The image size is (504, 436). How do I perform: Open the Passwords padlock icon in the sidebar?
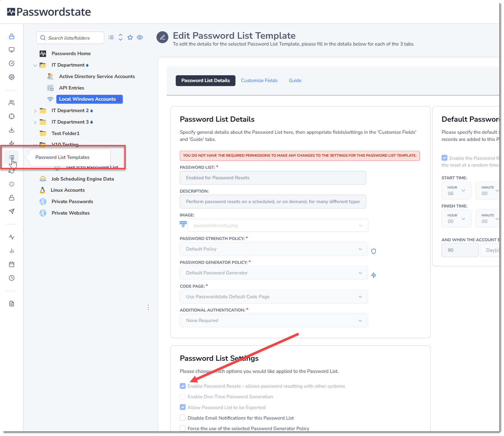12,37
